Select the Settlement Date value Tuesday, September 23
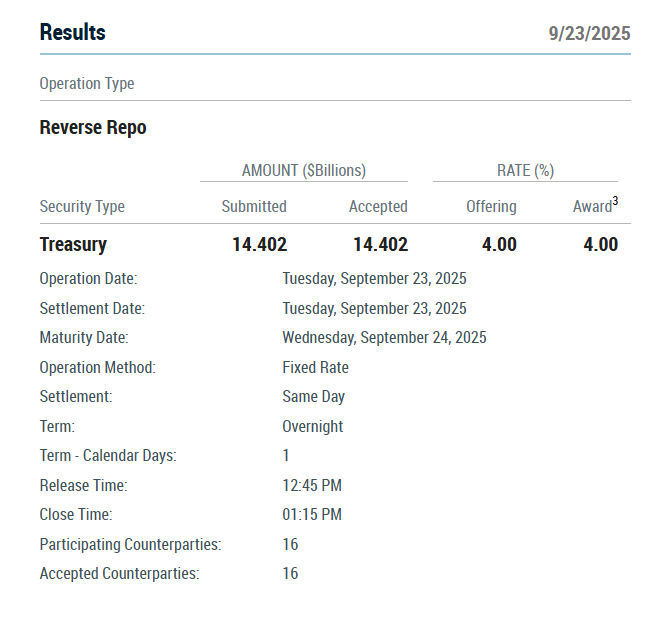Viewport: 671px width, 618px height. coord(374,309)
